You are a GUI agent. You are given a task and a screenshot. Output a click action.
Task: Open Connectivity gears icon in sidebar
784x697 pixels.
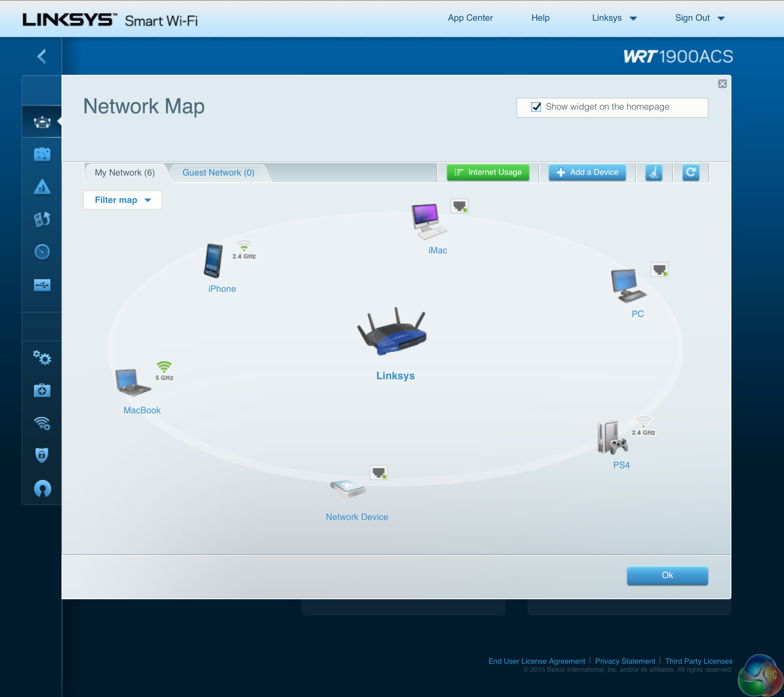(42, 358)
